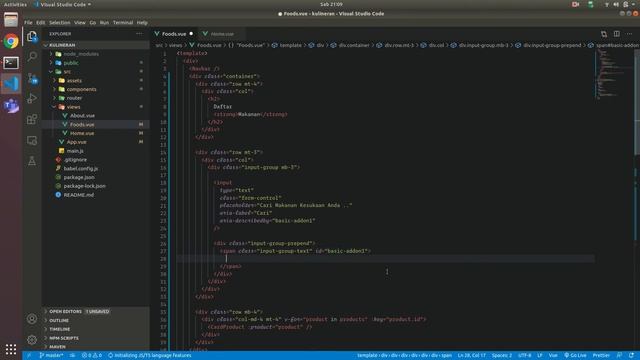The image size is (640, 360).
Task: Click the line and column indicator
Action: click(x=471, y=356)
